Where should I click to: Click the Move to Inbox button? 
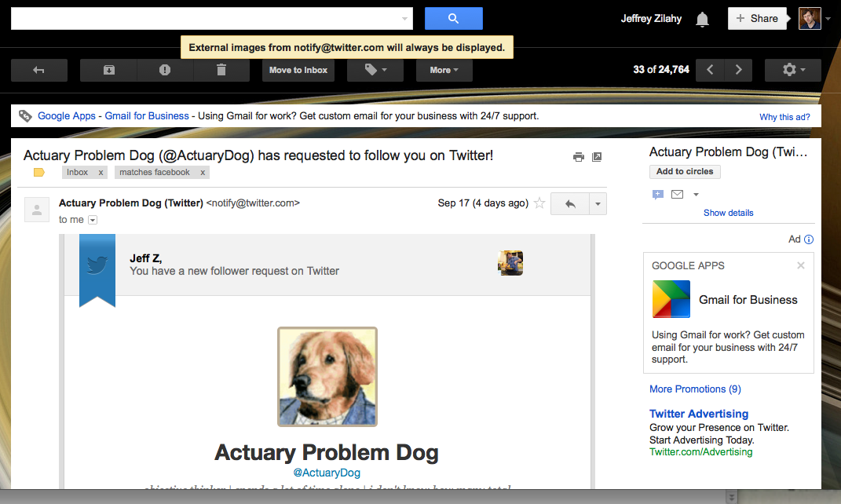298,70
